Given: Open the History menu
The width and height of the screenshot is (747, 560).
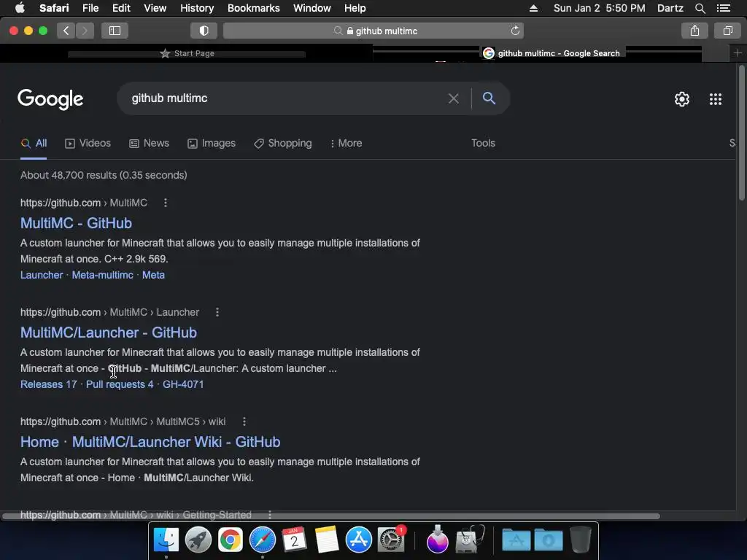Looking at the screenshot, I should (x=197, y=8).
